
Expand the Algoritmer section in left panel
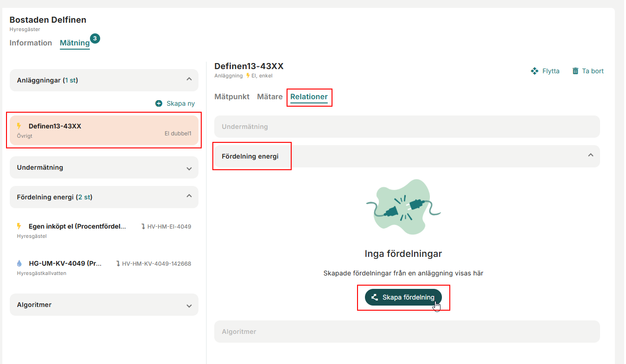[189, 305]
